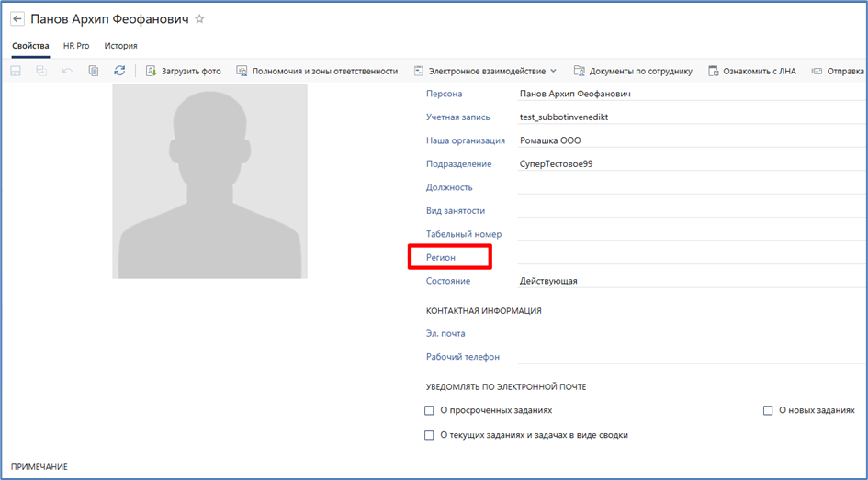Click the save and close toolbar icon
Viewport: 868px width, 480px height.
(41, 71)
